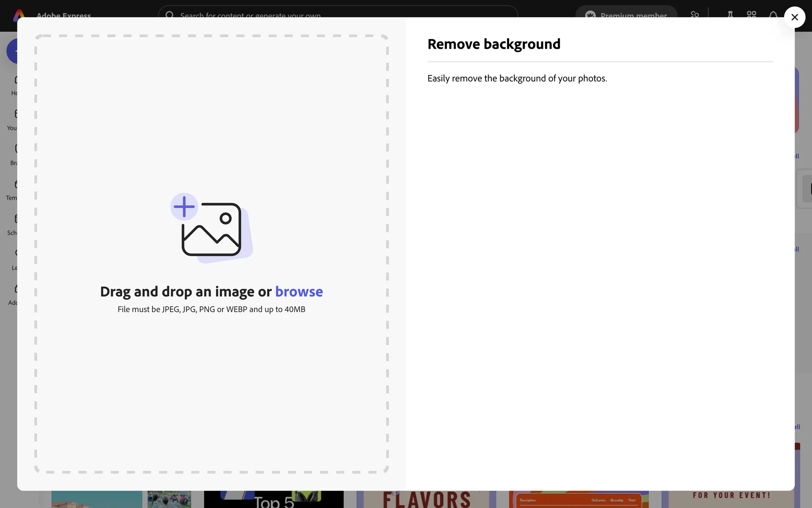
Task: Open the Top 5 template thumbnail
Action: [274, 500]
